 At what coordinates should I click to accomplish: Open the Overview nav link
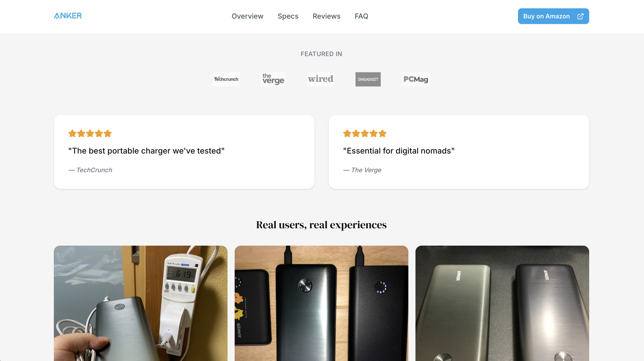(x=247, y=16)
